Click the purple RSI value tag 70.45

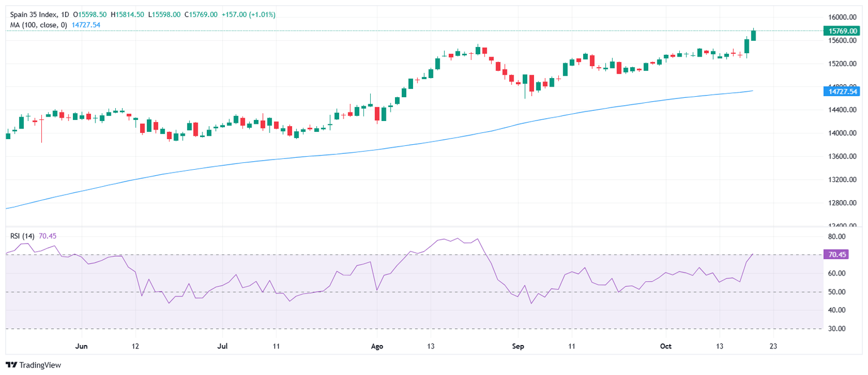tap(837, 255)
